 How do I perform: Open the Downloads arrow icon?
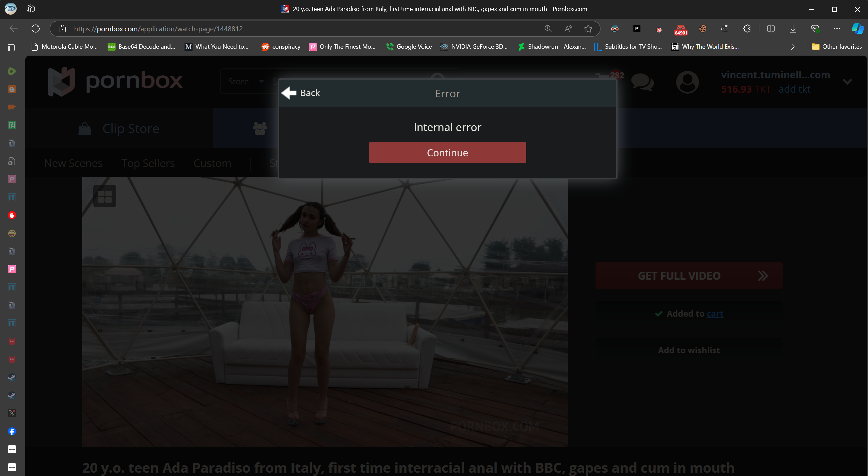793,29
